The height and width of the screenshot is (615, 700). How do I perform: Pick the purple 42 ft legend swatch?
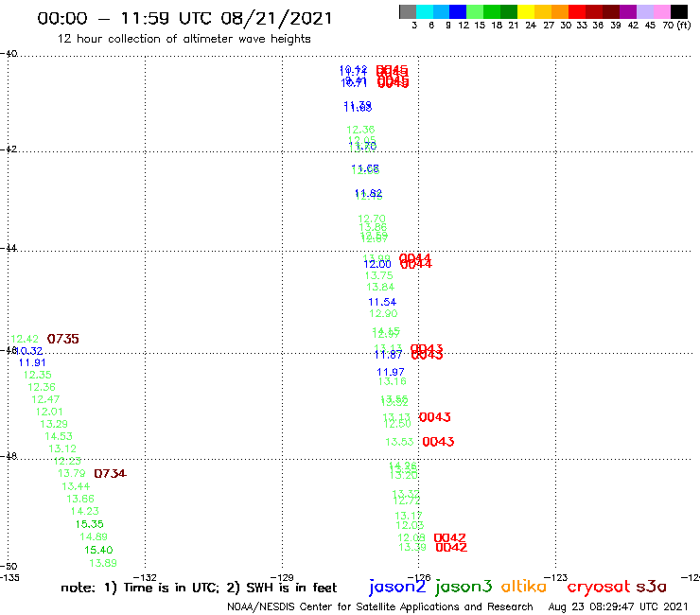[x=628, y=12]
